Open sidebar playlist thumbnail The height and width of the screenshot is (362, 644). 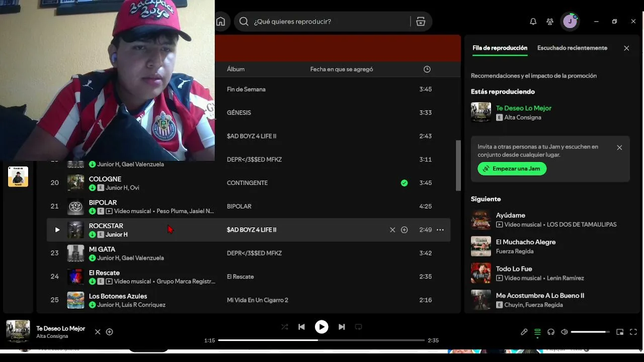click(18, 176)
